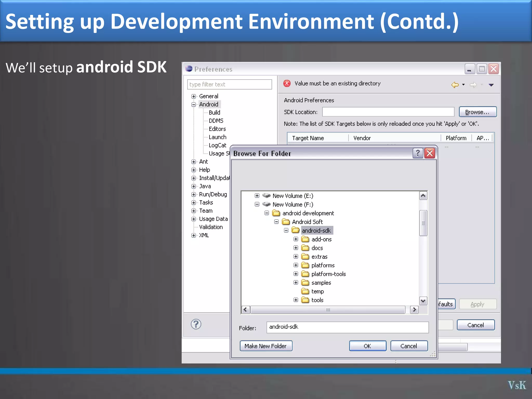Click the Eclipse icon in Preferences title

(189, 69)
